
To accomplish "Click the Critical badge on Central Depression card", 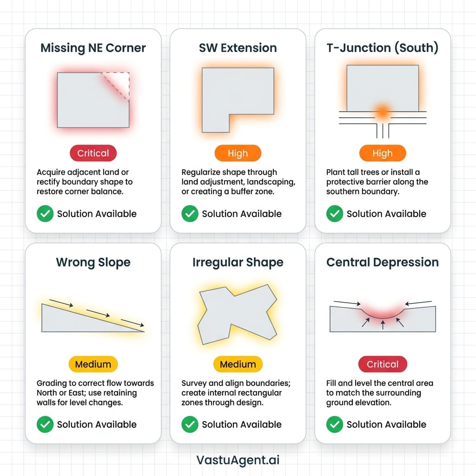I will coord(383,364).
